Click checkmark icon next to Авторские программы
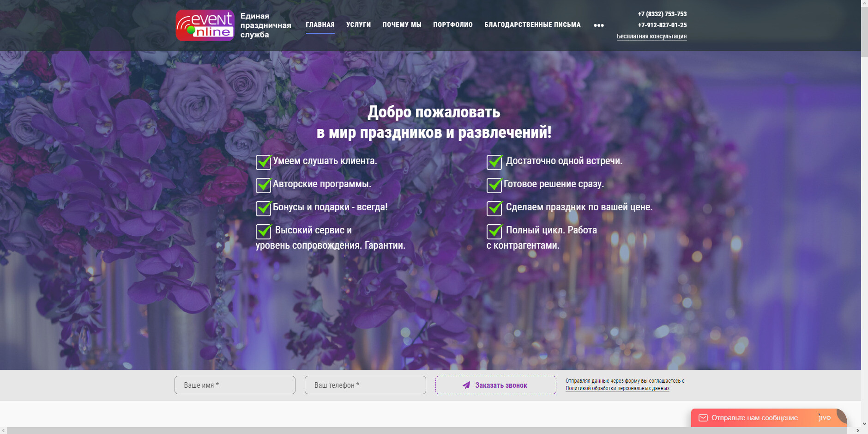The height and width of the screenshot is (434, 868). click(264, 185)
